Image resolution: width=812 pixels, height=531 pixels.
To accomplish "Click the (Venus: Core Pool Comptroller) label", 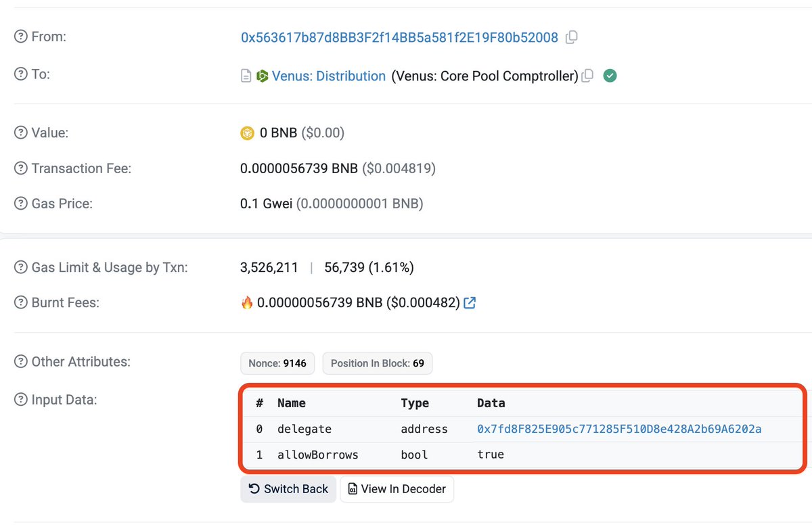I will coord(484,76).
